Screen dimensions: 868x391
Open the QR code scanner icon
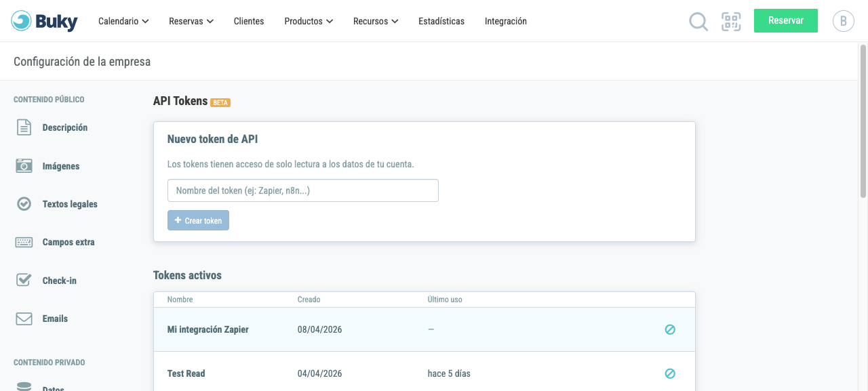click(731, 22)
